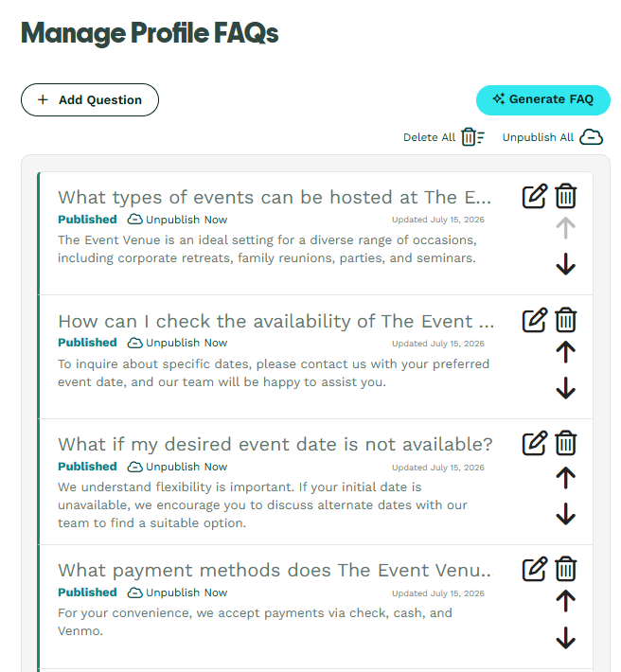Click the Add Question button
This screenshot has height=672, width=621.
tap(90, 100)
